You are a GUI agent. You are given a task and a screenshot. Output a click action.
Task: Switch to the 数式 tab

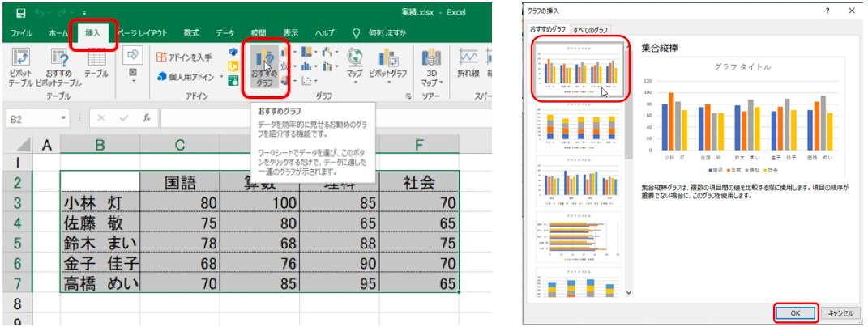(191, 33)
